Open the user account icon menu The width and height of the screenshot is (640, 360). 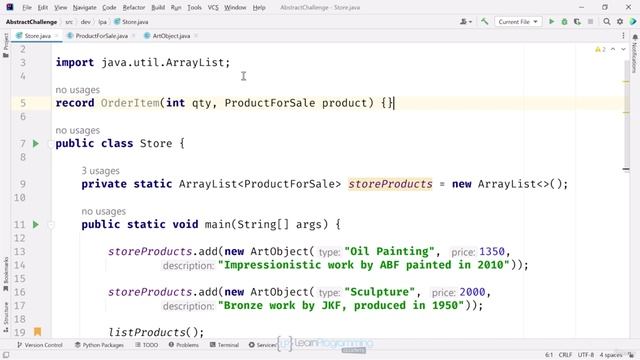pyautogui.click(x=466, y=22)
